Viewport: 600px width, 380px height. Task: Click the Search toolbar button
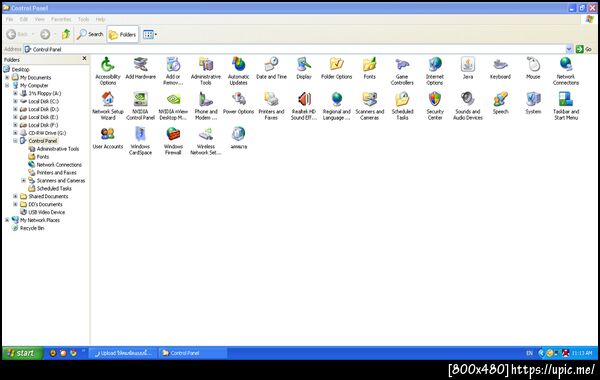pos(90,34)
